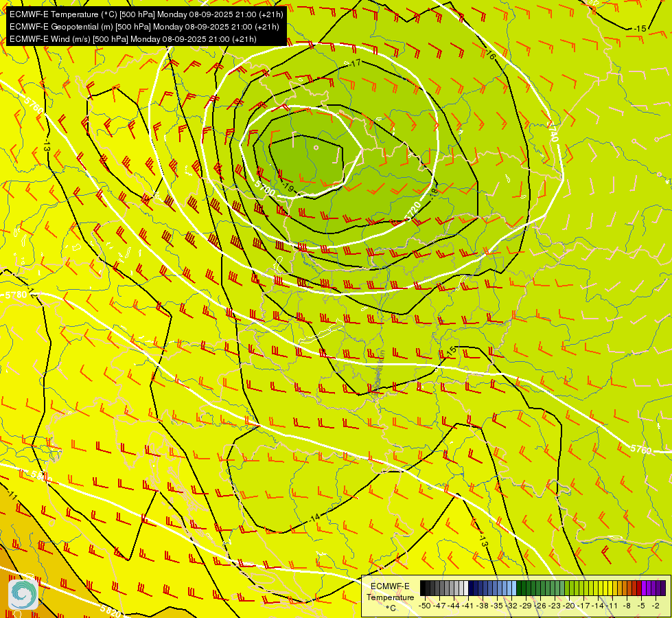Image resolution: width=672 pixels, height=618 pixels.
Task: Click the legend title ECMWF-E Temperature °C
Action: tap(390, 597)
